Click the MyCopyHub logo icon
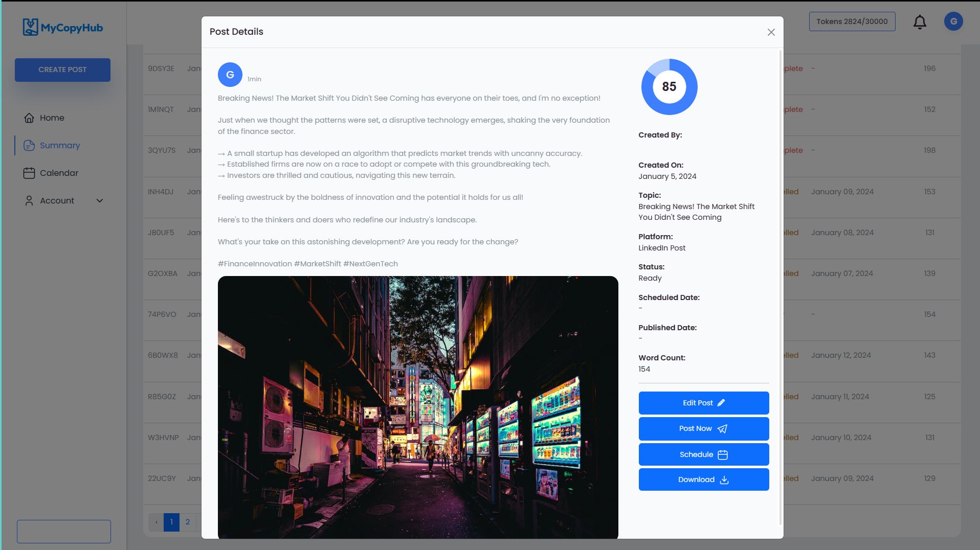Viewport: 980px width, 550px height. click(x=29, y=26)
